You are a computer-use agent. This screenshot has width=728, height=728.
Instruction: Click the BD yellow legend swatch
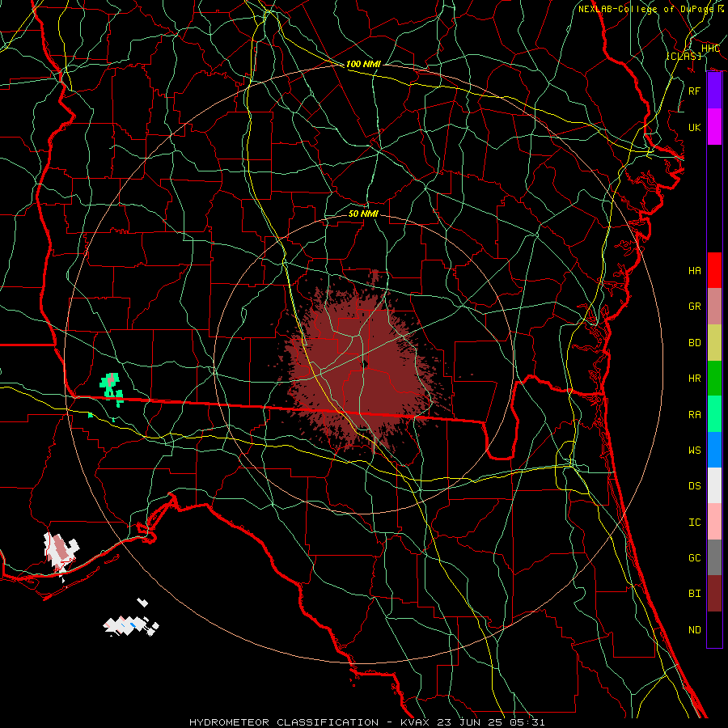coord(714,342)
